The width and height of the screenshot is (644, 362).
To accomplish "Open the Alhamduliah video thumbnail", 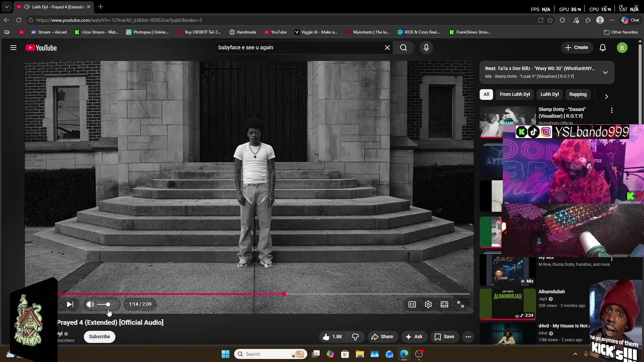I will [508, 304].
